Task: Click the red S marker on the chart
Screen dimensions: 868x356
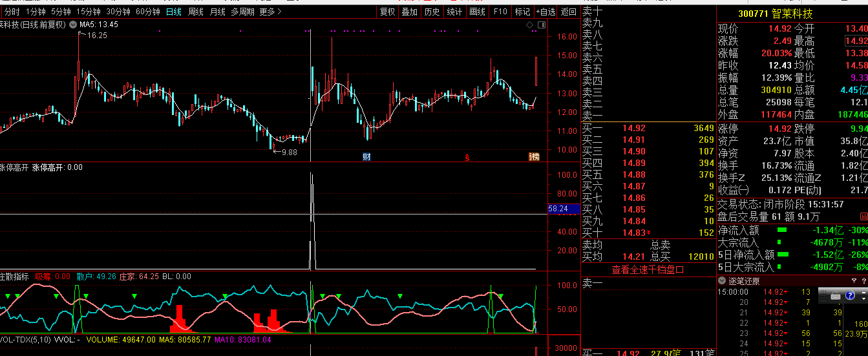Action: (467, 157)
